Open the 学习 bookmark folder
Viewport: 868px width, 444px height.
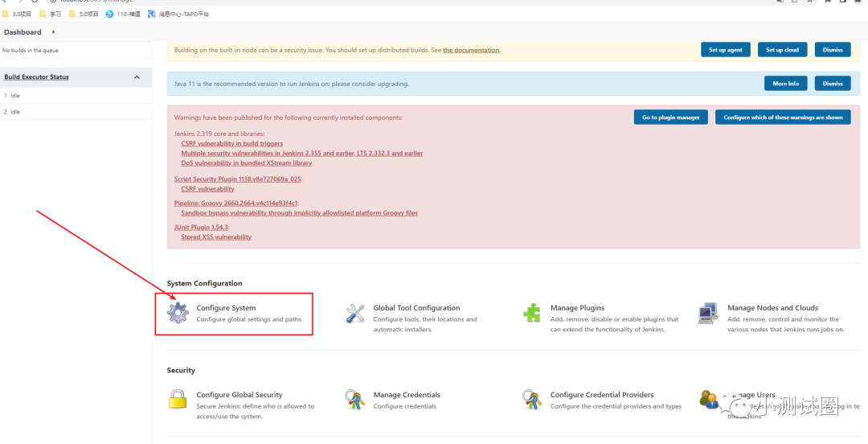[x=50, y=14]
